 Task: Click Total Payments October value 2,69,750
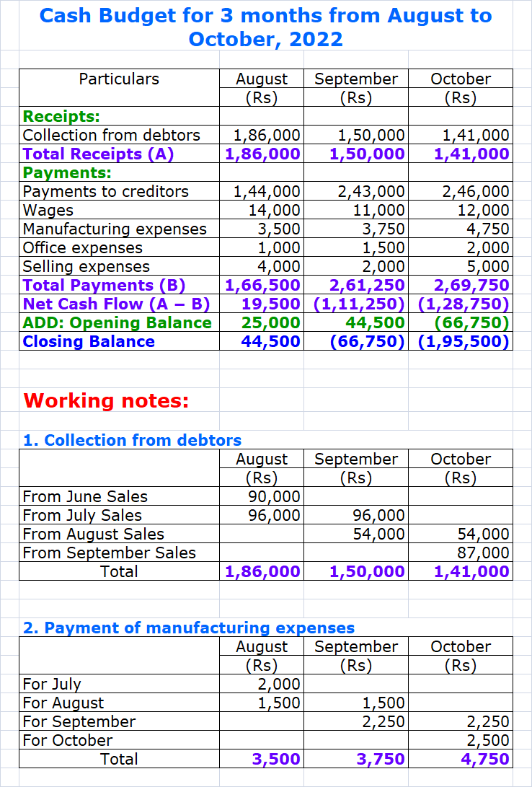[472, 285]
